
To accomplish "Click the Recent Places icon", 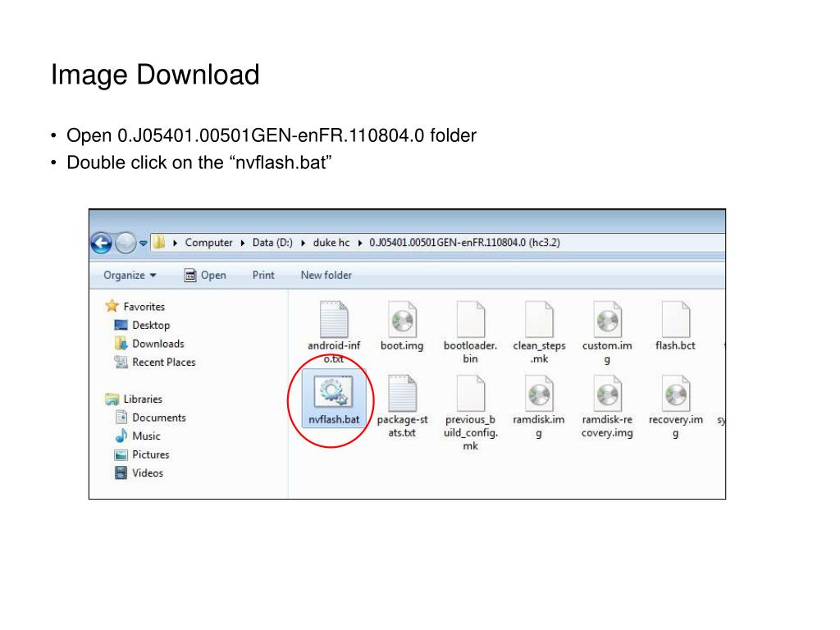I will pos(121,362).
